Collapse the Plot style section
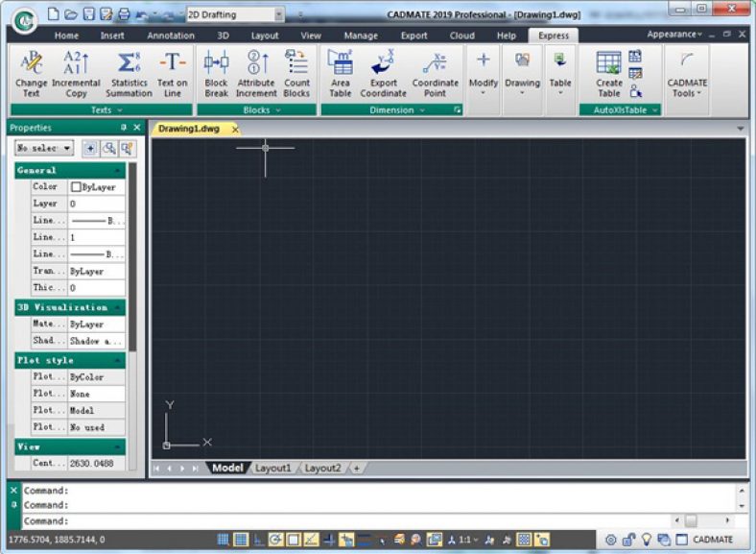Screen dimensions: 756x554 click(x=117, y=361)
